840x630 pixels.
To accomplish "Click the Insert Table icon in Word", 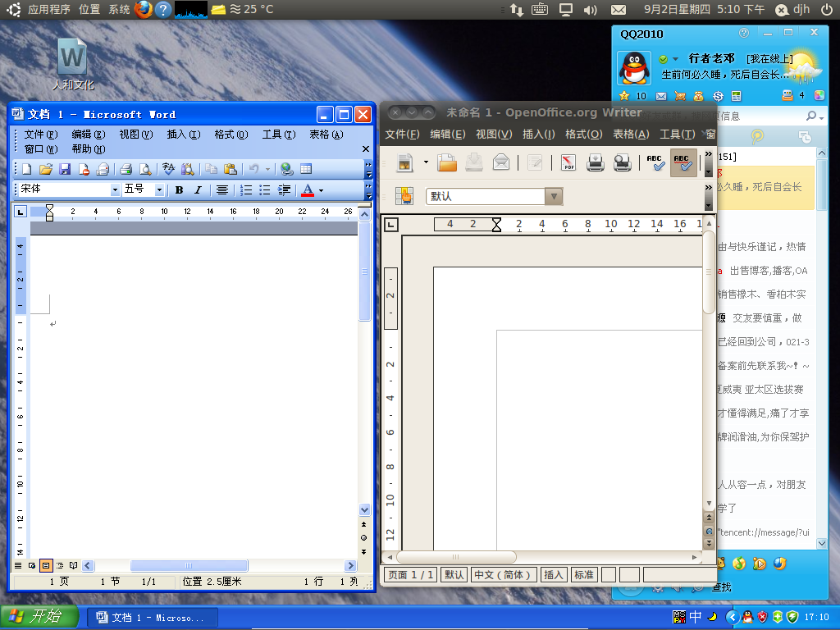I will point(306,169).
